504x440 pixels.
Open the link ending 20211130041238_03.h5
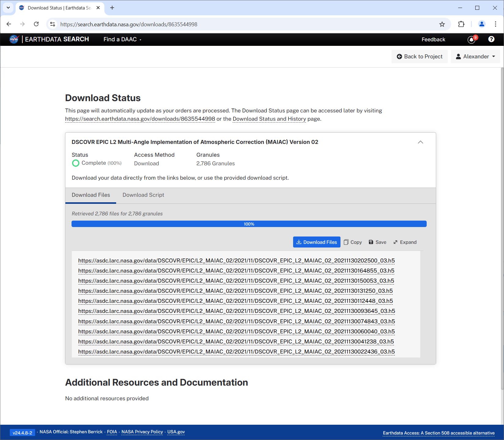pos(236,342)
